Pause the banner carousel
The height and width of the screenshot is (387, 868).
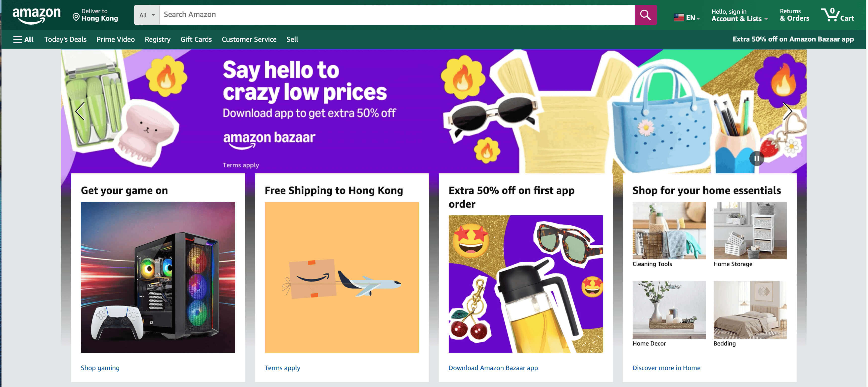pyautogui.click(x=756, y=158)
